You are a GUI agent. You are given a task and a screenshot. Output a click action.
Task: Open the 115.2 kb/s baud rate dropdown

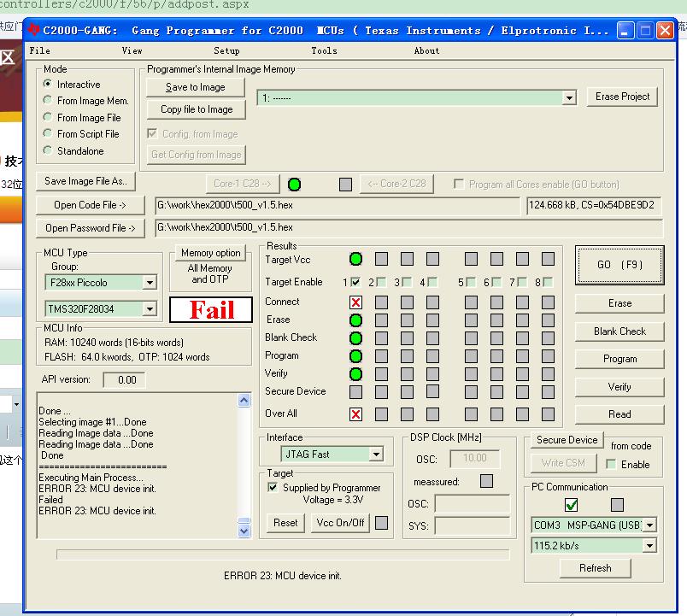[649, 545]
